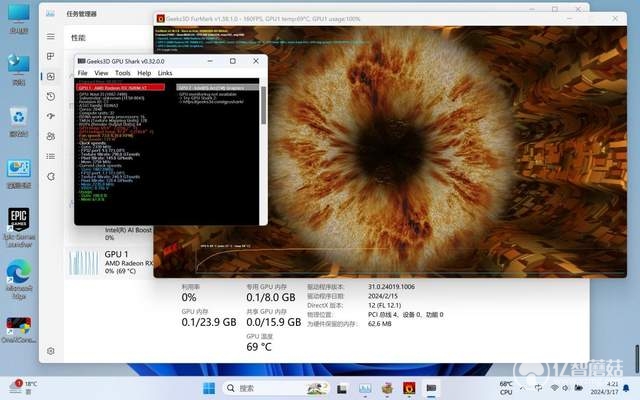Image resolution: width=640 pixels, height=400 pixels.
Task: Click the dedicated GPU memory 0.1/8.0 GB value
Action: coord(271,298)
